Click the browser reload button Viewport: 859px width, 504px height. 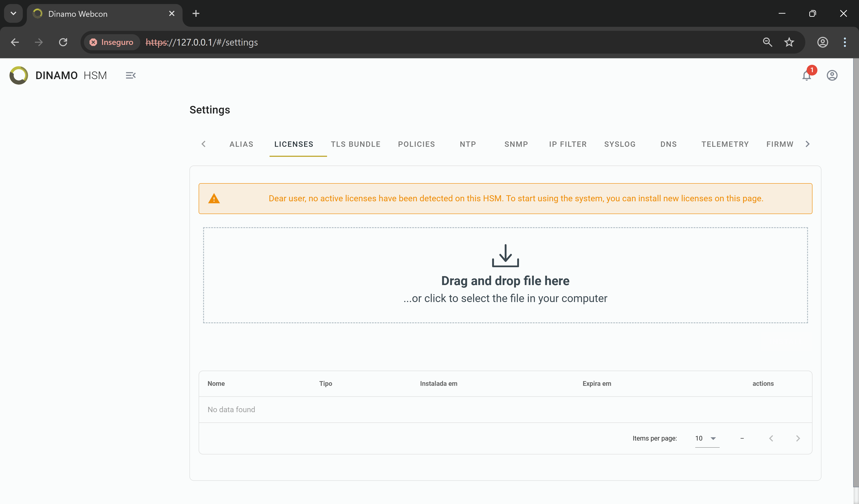click(x=63, y=42)
